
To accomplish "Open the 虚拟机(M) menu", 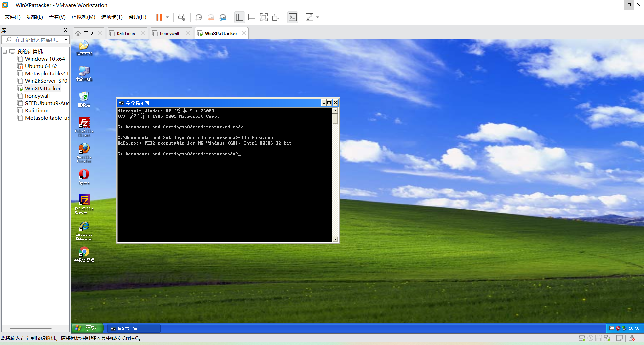I will [x=84, y=17].
